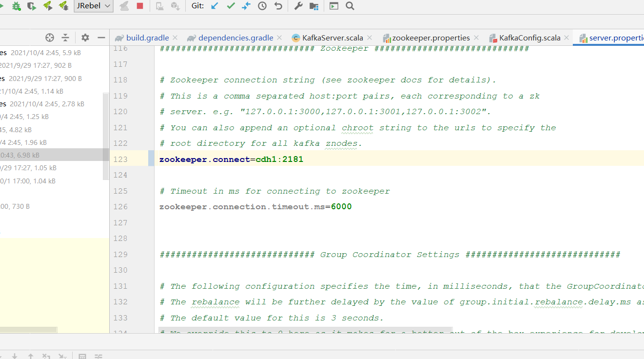The height and width of the screenshot is (359, 644).
Task: Click the Git blue double-arrow icon
Action: pyautogui.click(x=246, y=6)
